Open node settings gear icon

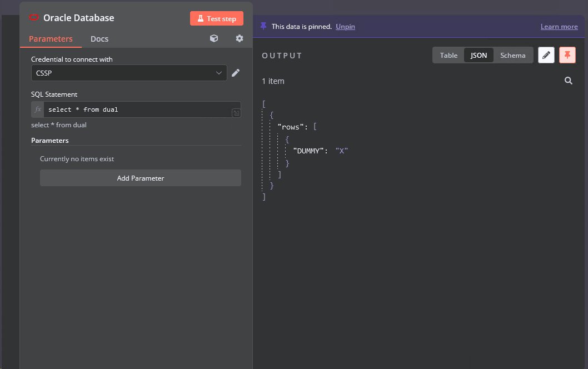point(239,38)
